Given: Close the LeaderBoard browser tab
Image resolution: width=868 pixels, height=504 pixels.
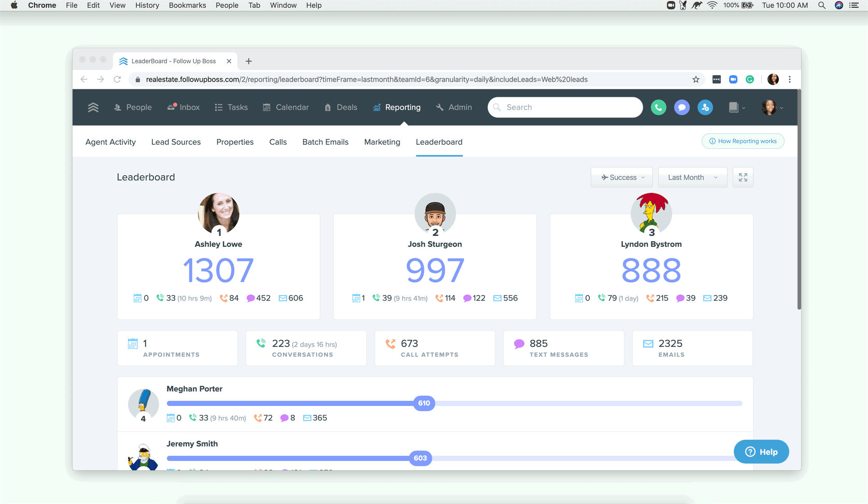Looking at the screenshot, I should (229, 61).
